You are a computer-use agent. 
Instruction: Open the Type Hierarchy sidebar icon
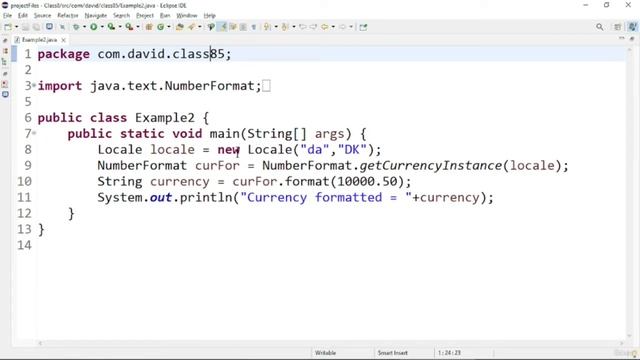(5, 62)
